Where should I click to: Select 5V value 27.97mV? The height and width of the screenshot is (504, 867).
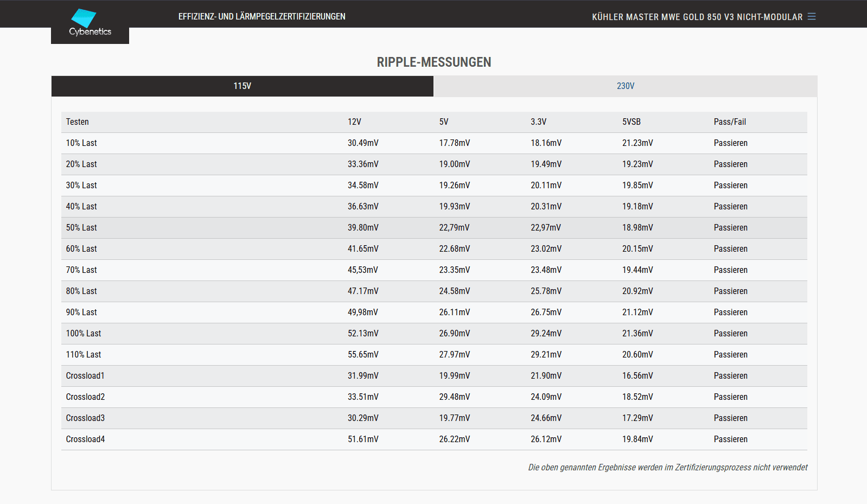tap(455, 355)
